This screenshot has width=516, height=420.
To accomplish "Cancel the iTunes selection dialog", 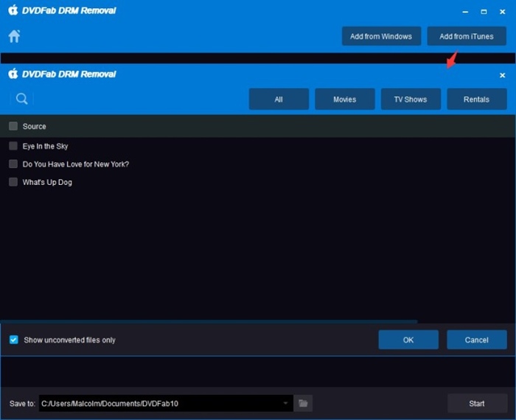I will [x=476, y=340].
